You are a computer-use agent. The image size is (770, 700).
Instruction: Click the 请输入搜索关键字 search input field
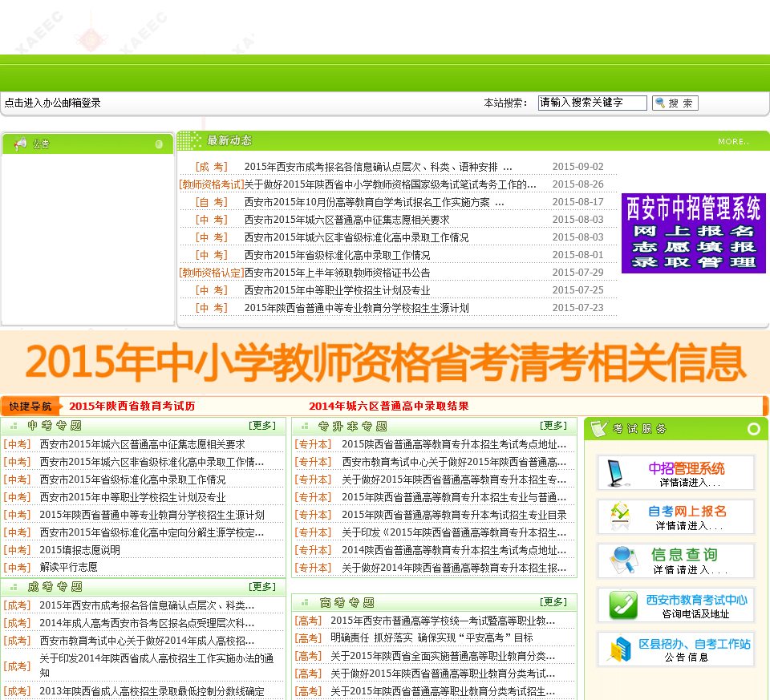(592, 103)
